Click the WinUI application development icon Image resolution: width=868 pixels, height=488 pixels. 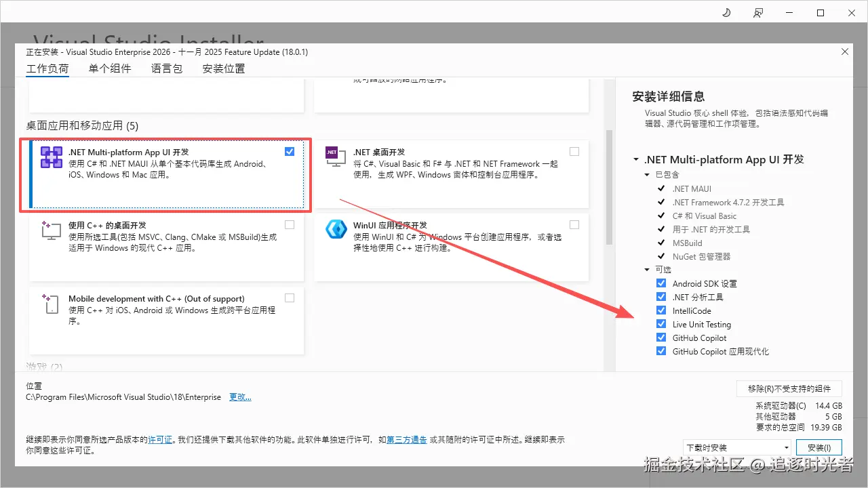click(336, 229)
